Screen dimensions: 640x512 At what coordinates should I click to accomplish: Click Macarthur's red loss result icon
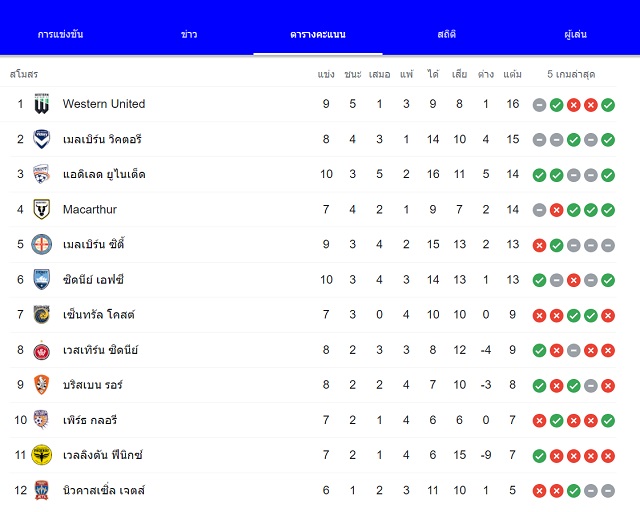556,210
